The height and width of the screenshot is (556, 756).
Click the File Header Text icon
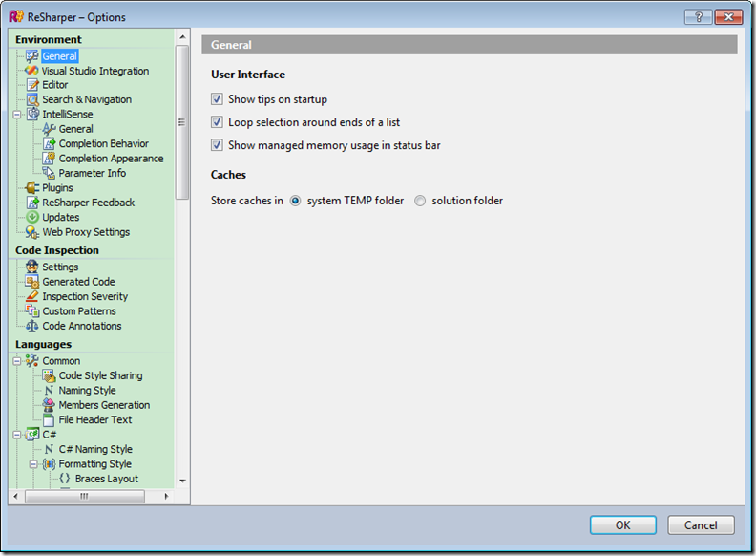click(x=49, y=419)
